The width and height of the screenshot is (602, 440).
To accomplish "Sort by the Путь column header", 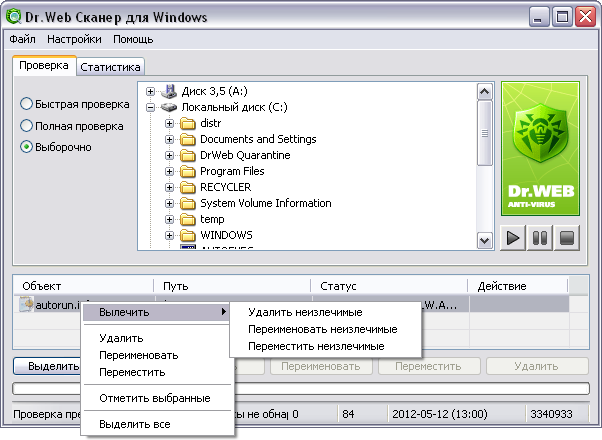I will click(x=232, y=286).
